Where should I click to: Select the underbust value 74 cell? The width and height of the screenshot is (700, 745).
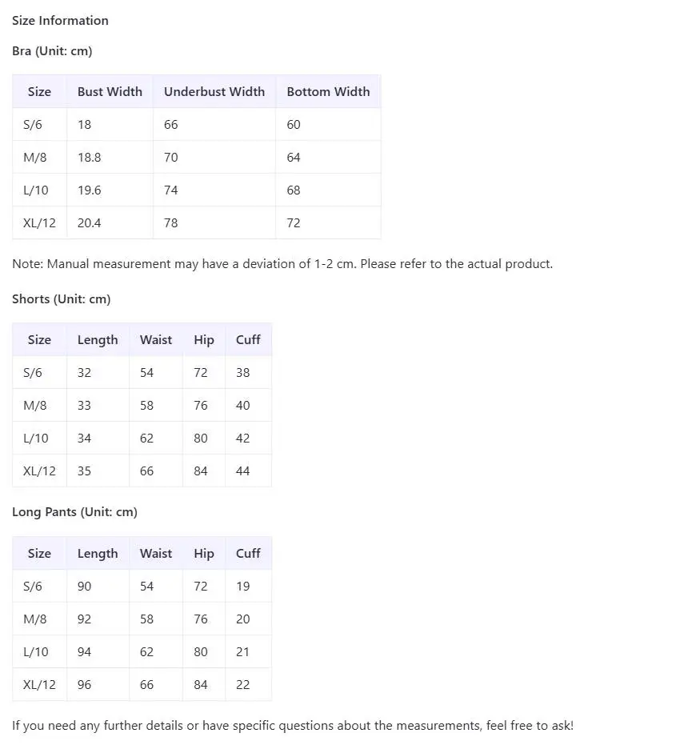click(x=171, y=190)
